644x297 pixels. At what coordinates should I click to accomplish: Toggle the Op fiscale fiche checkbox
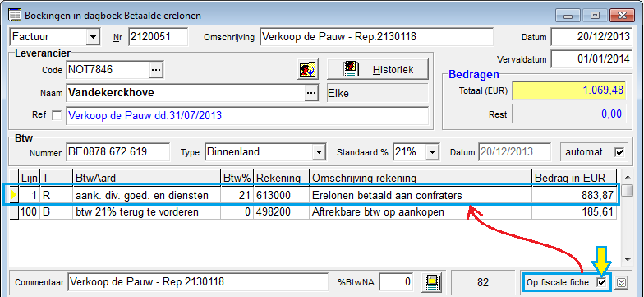tap(601, 282)
